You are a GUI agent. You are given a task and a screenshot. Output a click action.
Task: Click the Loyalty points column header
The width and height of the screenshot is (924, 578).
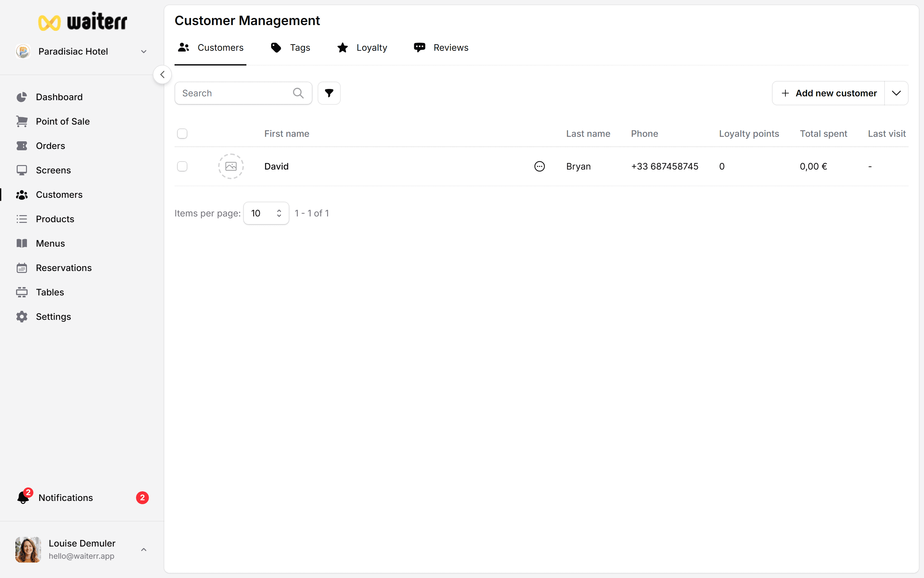click(749, 134)
